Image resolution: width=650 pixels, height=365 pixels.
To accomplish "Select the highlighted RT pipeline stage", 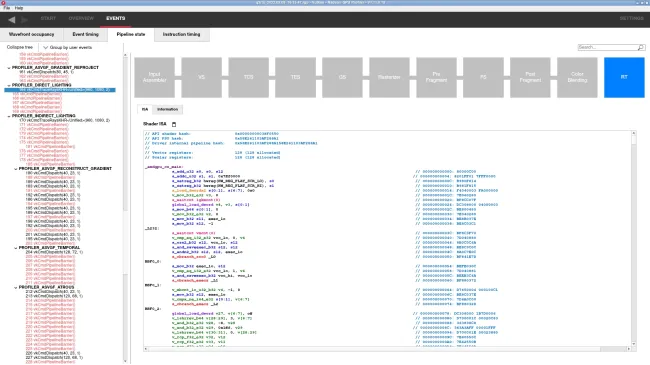I will (x=624, y=77).
